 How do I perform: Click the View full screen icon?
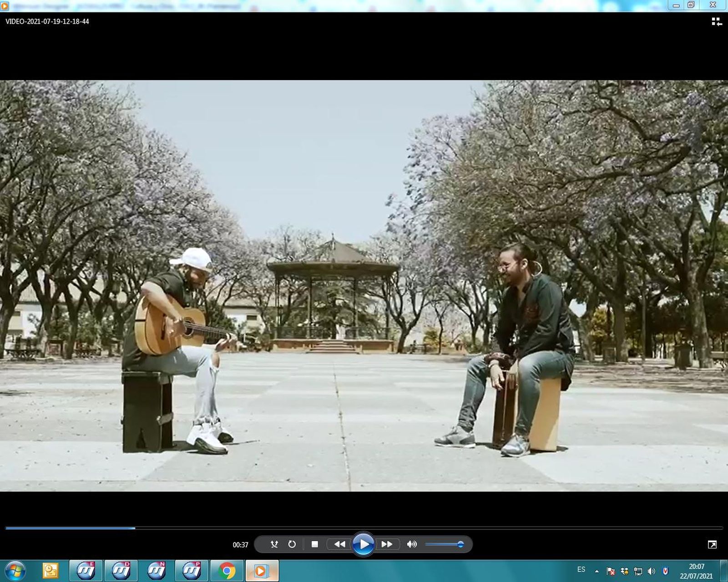[712, 544]
